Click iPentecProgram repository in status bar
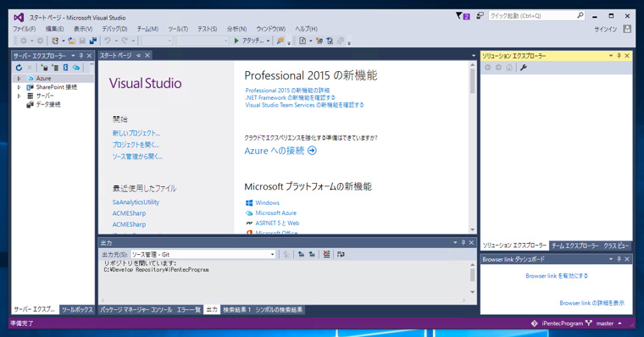The image size is (644, 337). pos(563,323)
